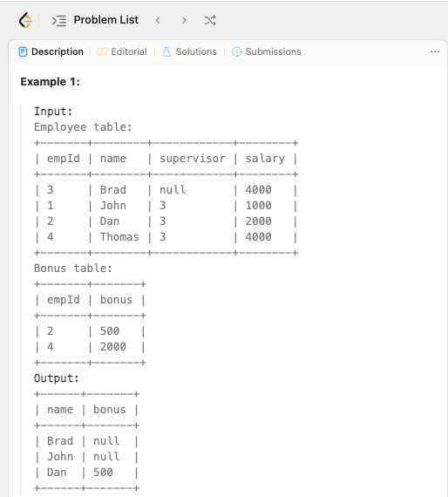Pick a random problem with shuffle icon
The width and height of the screenshot is (448, 497).
[210, 20]
